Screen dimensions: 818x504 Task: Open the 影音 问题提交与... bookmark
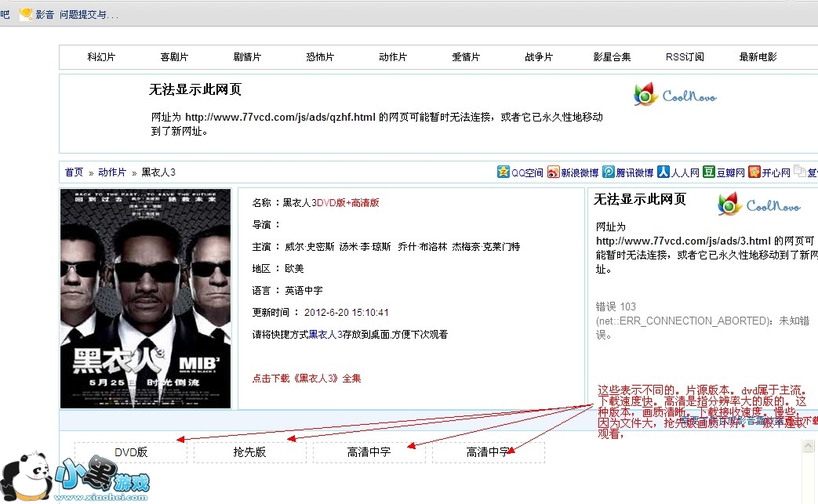69,15
